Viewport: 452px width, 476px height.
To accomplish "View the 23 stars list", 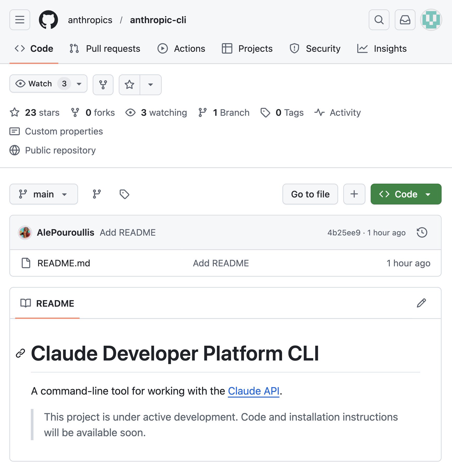I will pyautogui.click(x=35, y=113).
